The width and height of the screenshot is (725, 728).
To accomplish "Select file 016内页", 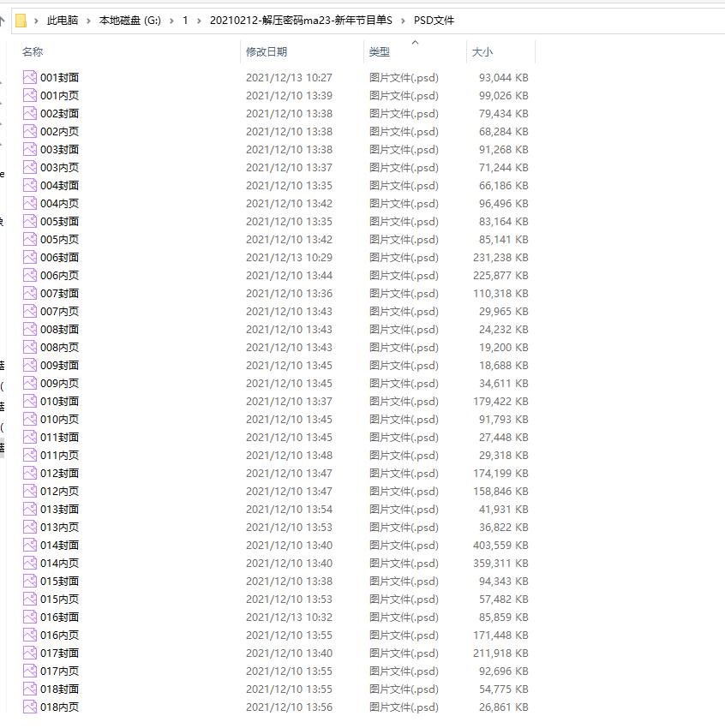I will click(59, 636).
